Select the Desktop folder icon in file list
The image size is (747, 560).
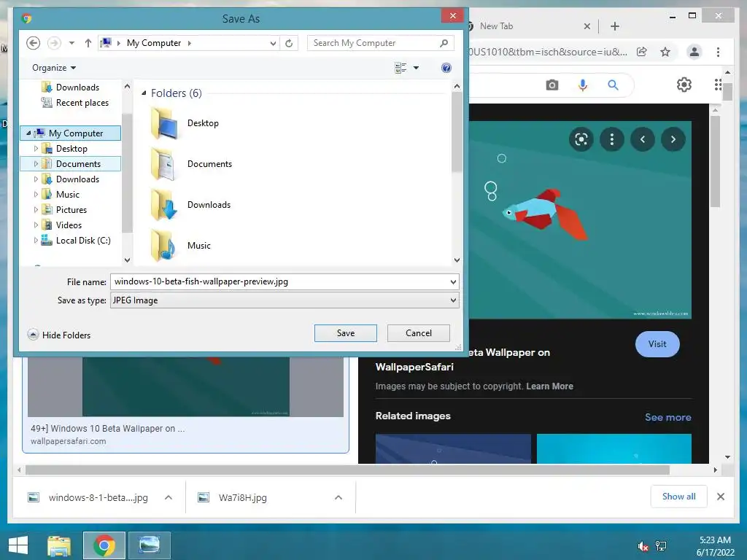click(164, 122)
